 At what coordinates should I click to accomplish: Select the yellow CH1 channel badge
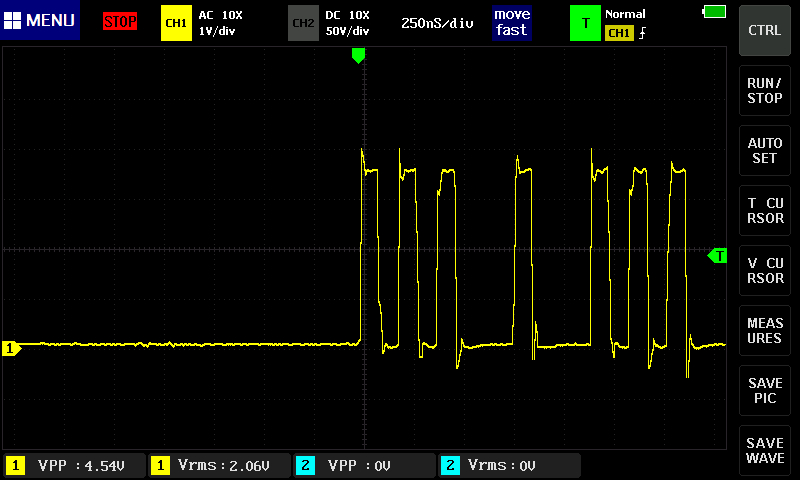click(175, 22)
